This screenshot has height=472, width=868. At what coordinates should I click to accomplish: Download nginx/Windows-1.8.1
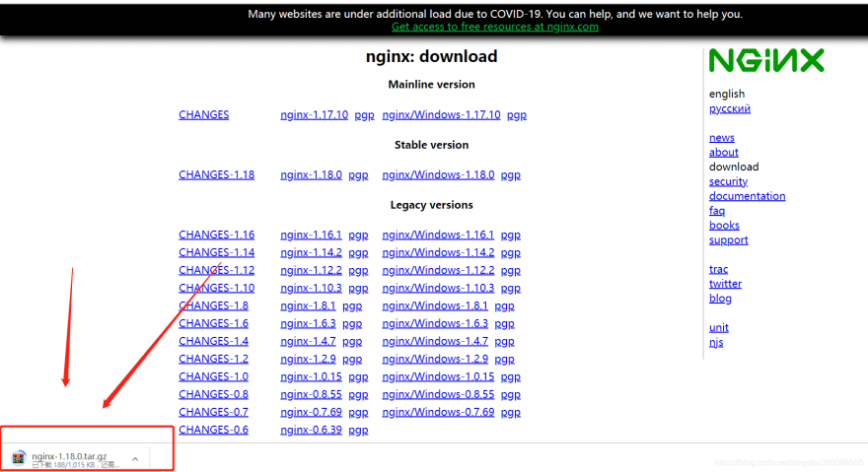coord(435,305)
